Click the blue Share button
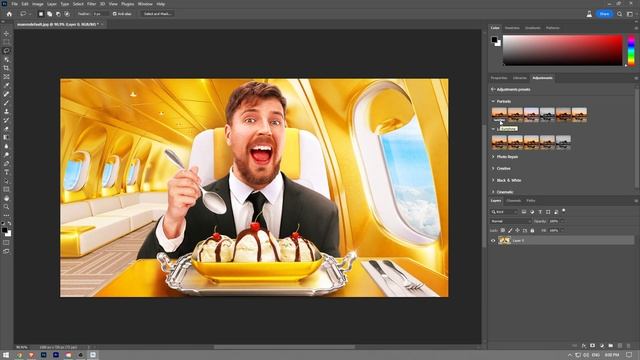The width and height of the screenshot is (640, 360). [x=604, y=14]
